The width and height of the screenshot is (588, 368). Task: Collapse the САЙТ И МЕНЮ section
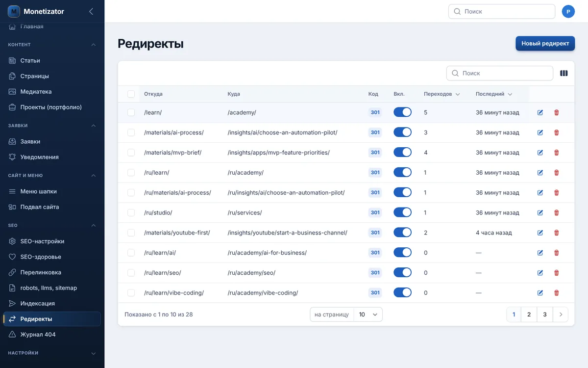click(x=93, y=176)
